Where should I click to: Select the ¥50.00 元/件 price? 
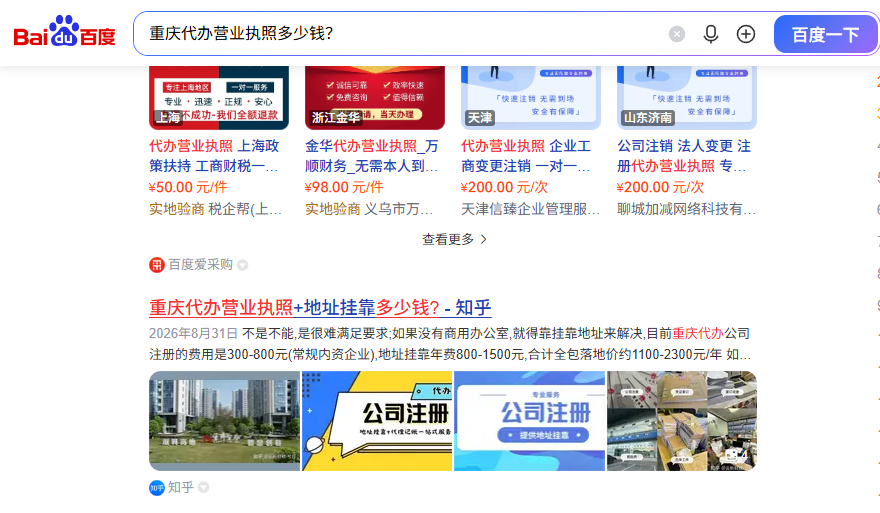coord(188,187)
